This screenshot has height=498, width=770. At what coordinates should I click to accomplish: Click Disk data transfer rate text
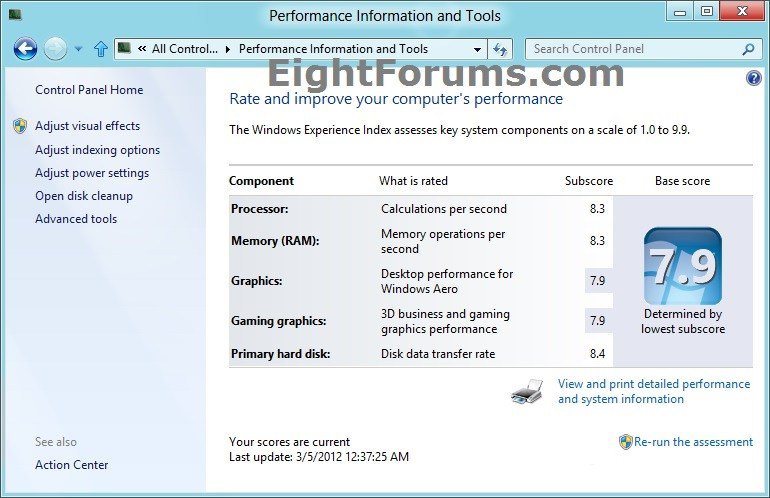pos(438,354)
